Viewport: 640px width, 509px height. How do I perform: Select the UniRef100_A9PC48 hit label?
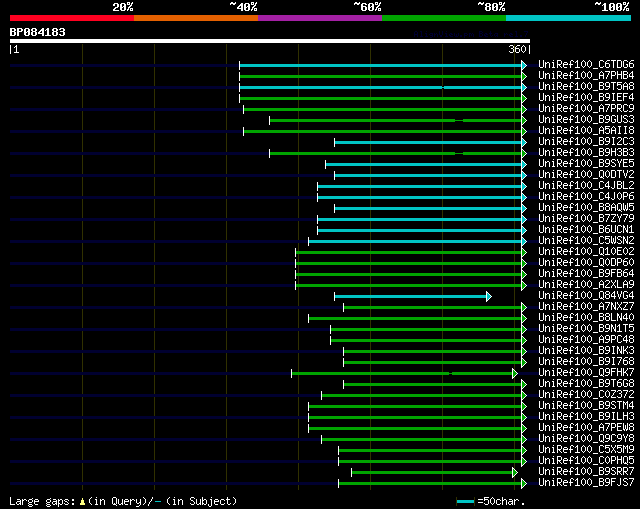coord(586,340)
